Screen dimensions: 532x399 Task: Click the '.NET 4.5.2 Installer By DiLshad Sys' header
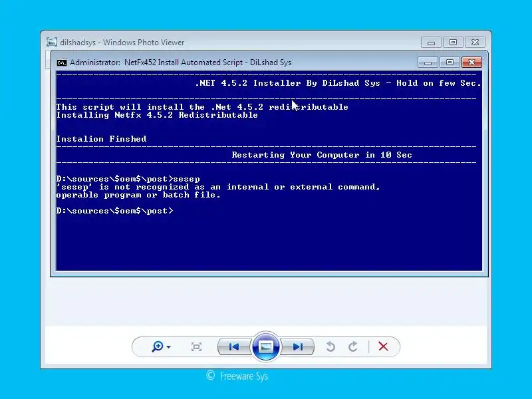point(288,83)
